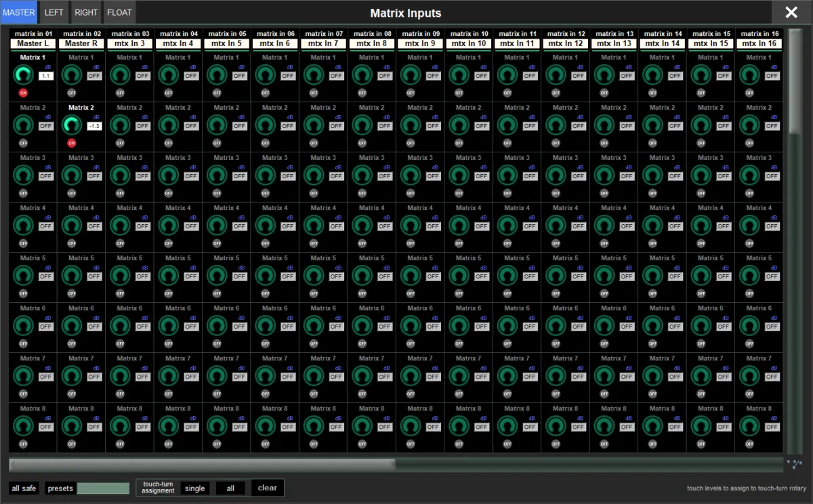Touch the Matrix 7 knob in mtx In 9
813x504 pixels.
(x=411, y=375)
